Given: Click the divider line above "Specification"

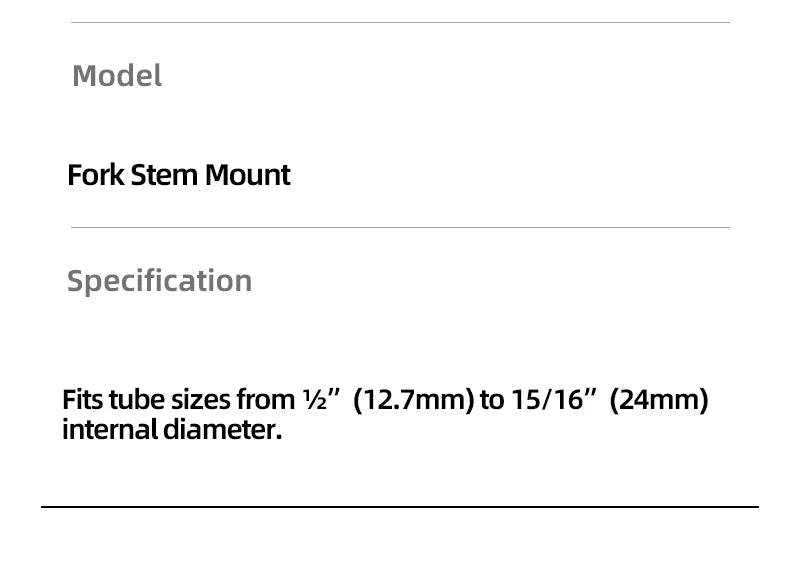Looking at the screenshot, I should click(400, 227).
